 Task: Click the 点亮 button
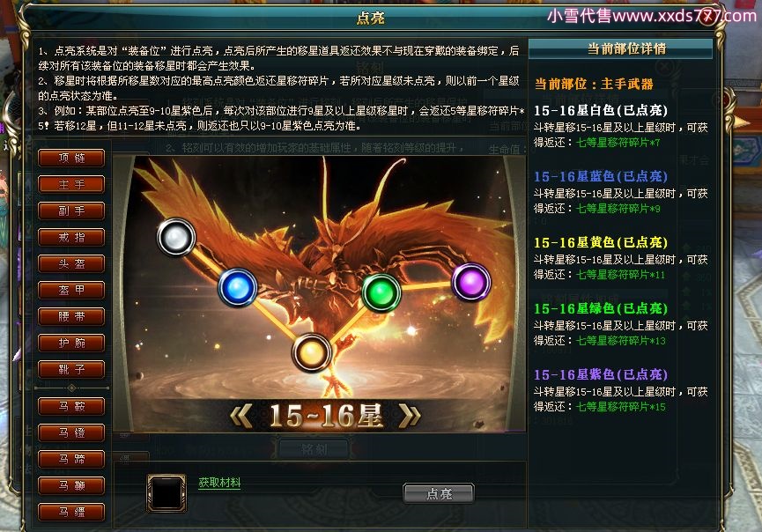[439, 493]
